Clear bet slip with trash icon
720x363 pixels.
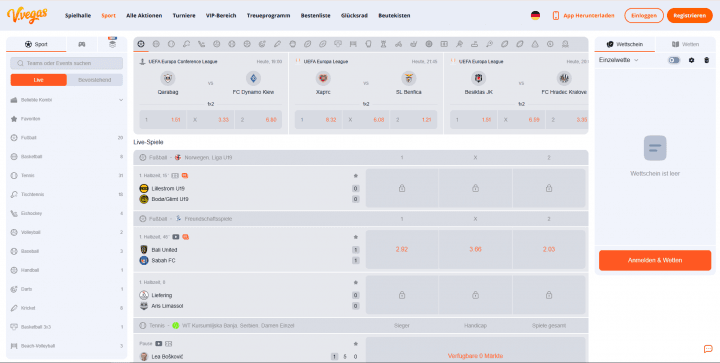click(707, 60)
